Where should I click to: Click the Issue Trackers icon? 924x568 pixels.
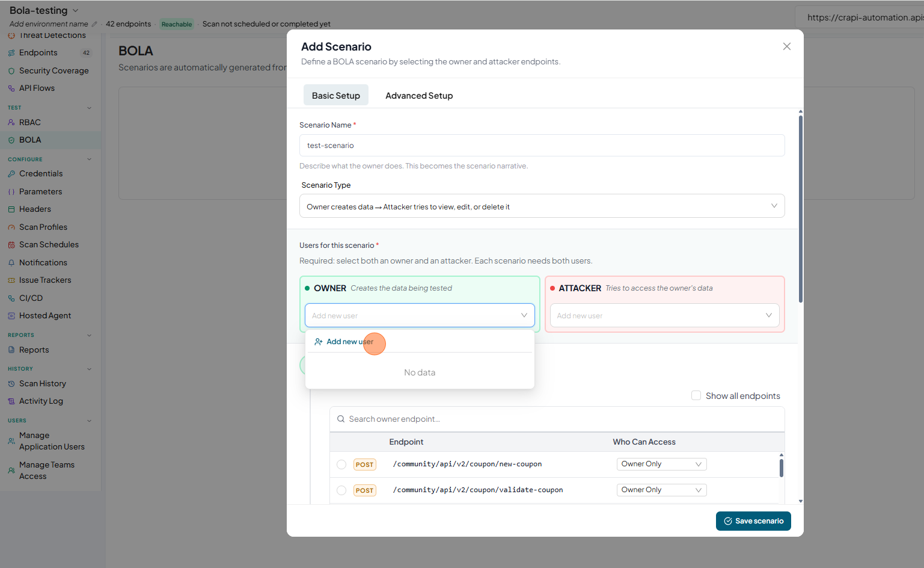pyautogui.click(x=11, y=280)
